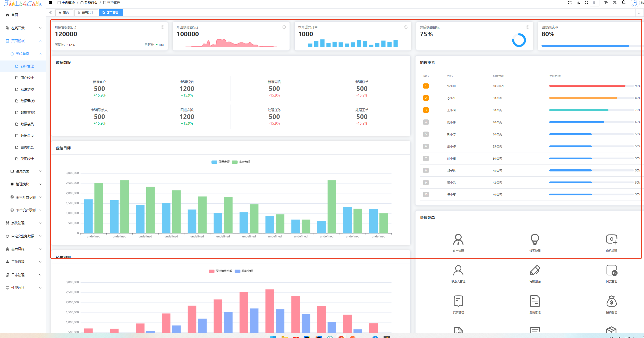Image resolution: width=644 pixels, height=338 pixels.
Task: Open the 报销管理 money bag shortcut
Action: tap(611, 301)
